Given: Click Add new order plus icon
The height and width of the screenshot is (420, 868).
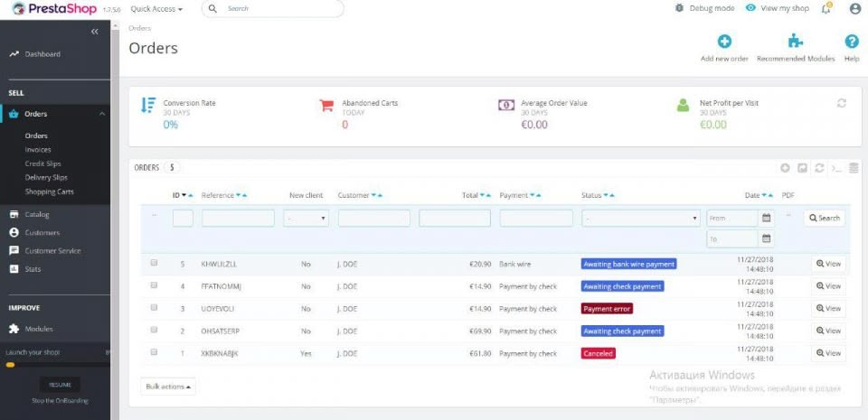Looking at the screenshot, I should pos(724,42).
